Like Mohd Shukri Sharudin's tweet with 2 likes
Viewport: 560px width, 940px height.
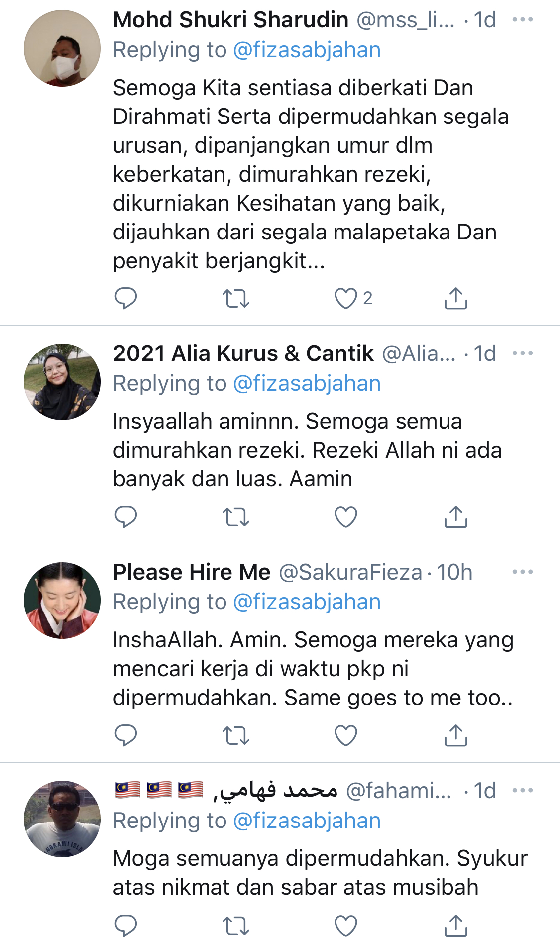[x=346, y=298]
